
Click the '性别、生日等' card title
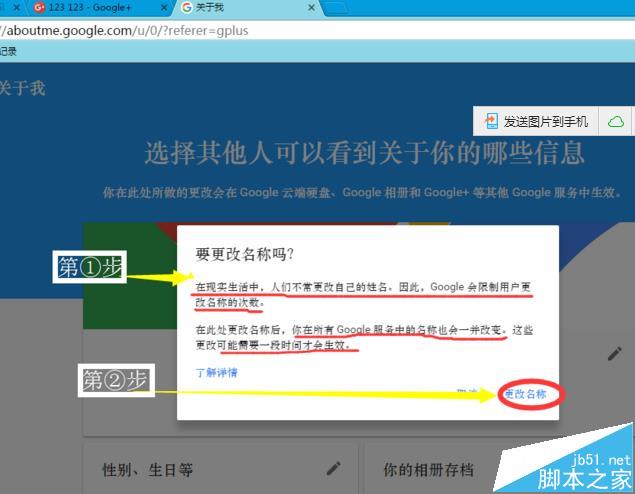(x=147, y=470)
